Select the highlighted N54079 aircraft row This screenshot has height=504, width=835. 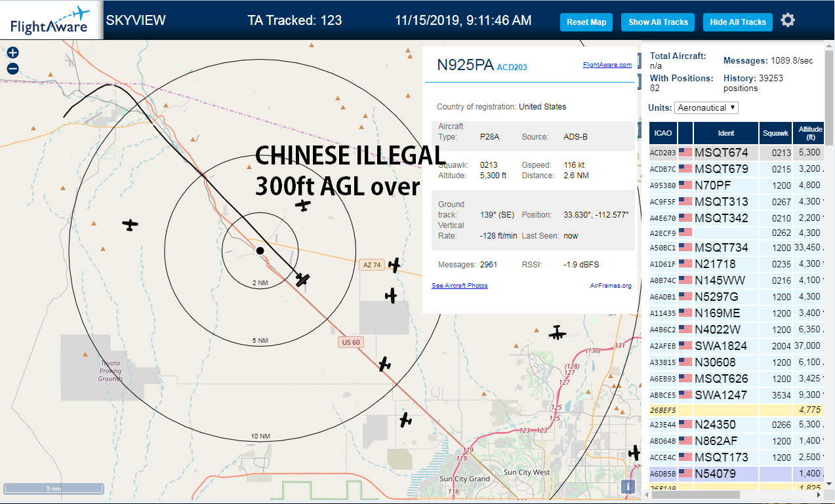(737, 473)
